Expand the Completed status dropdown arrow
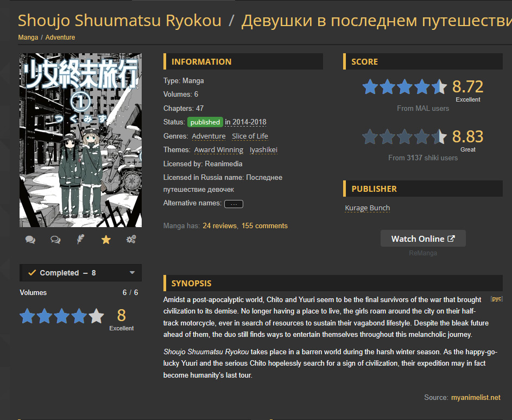 pyautogui.click(x=132, y=272)
